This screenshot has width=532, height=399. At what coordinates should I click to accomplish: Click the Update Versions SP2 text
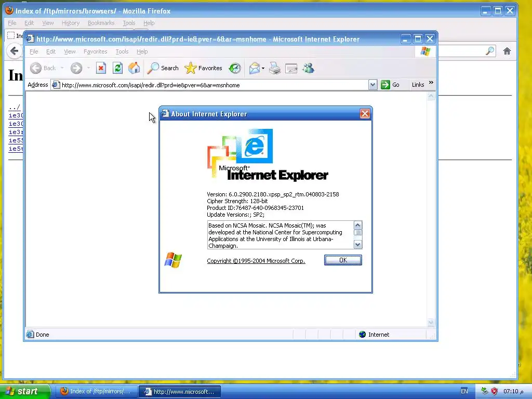[x=235, y=215]
